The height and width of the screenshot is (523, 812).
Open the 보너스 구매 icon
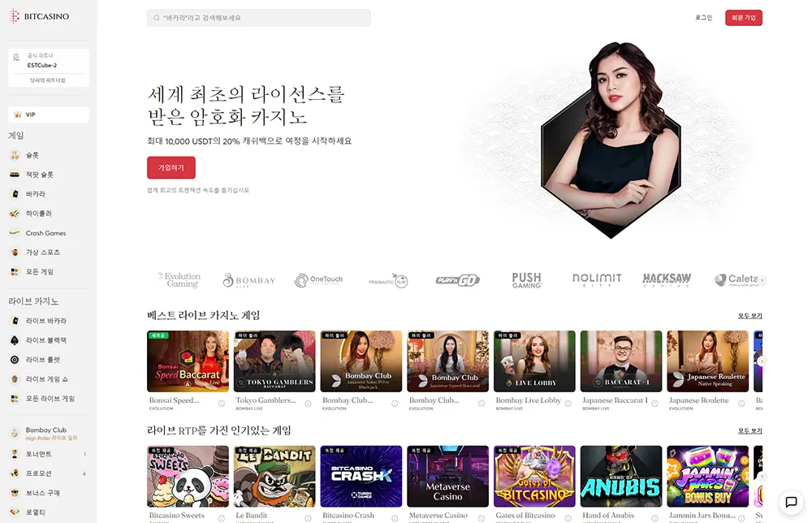click(15, 493)
